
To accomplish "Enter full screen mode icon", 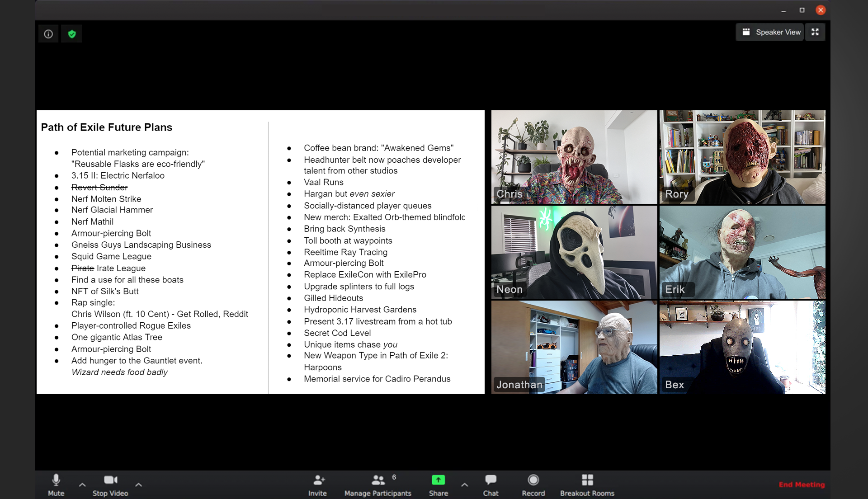I will (x=815, y=32).
